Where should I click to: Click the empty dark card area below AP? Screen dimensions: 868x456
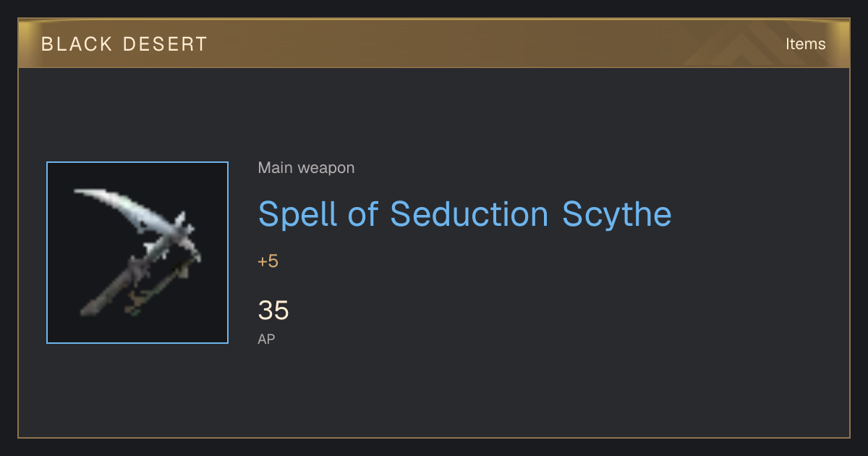[434, 394]
